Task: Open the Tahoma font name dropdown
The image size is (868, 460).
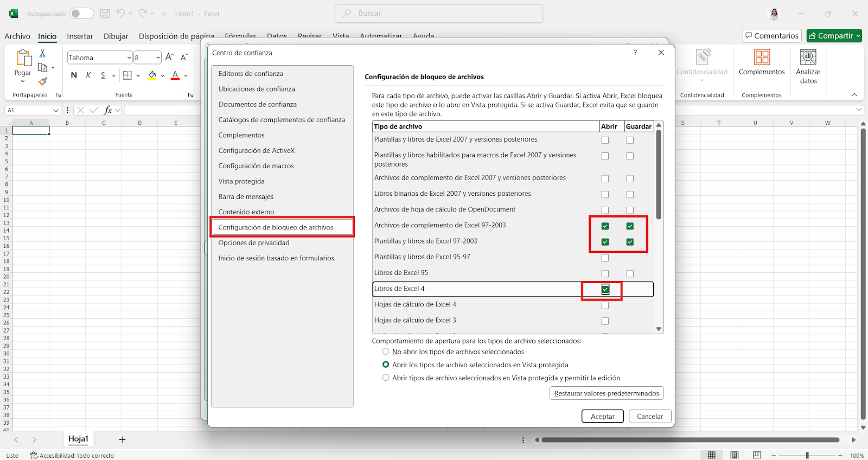Action: (129, 58)
